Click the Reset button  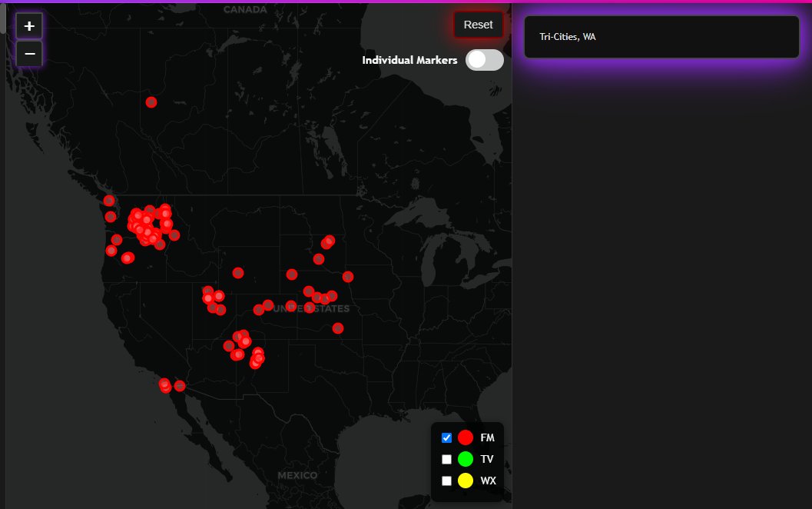(x=478, y=25)
